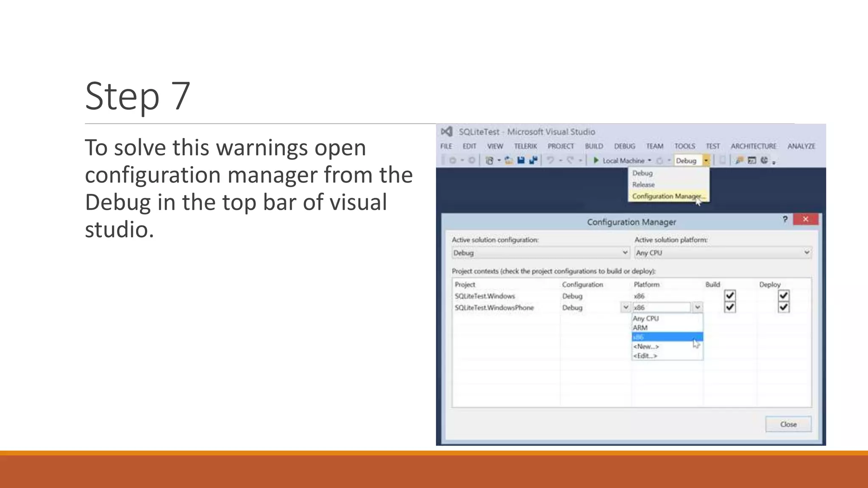Screen dimensions: 868x488
Task: Choose <Edit...> in platform list
Action: click(x=668, y=355)
